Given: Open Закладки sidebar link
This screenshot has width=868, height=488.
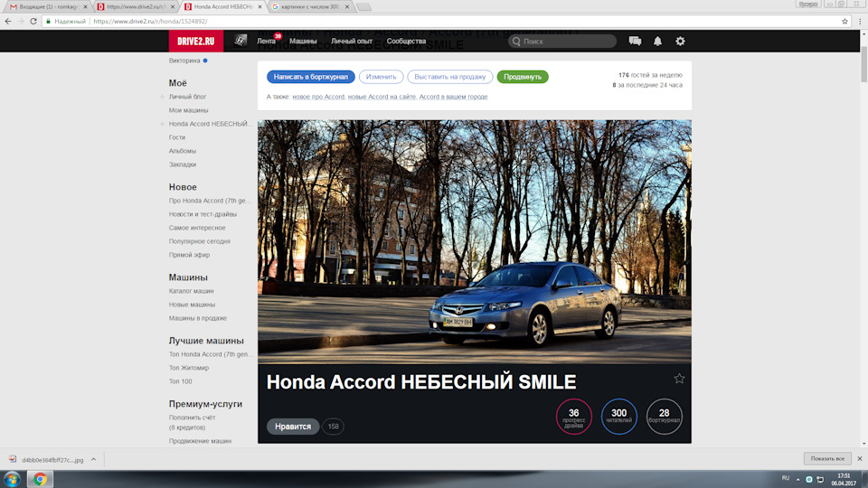Looking at the screenshot, I should click(x=182, y=164).
